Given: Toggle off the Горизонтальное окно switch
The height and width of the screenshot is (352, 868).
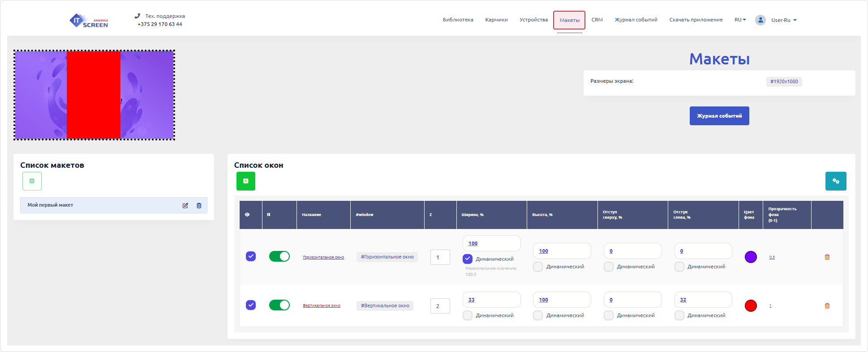Looking at the screenshot, I should coord(279,256).
